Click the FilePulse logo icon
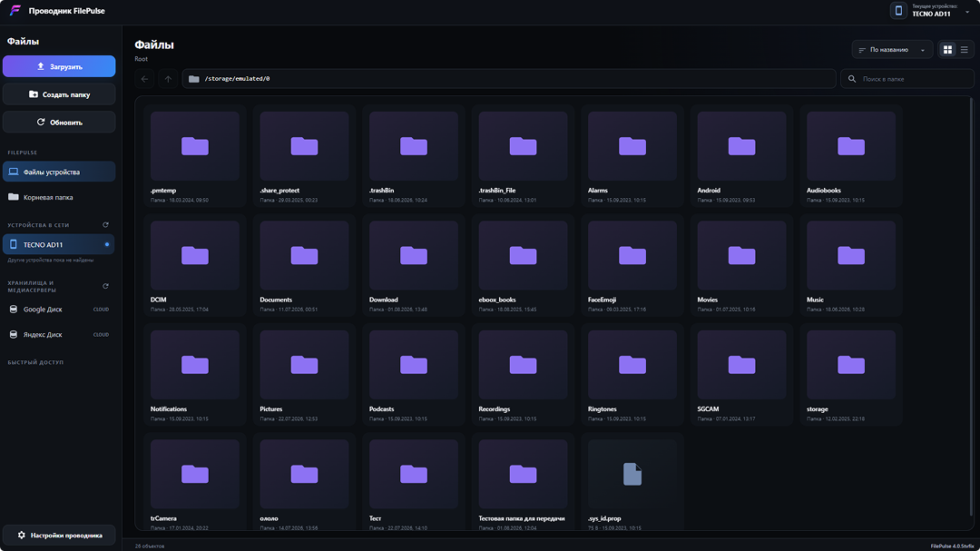Viewport: 980px width, 551px height. 15,11
